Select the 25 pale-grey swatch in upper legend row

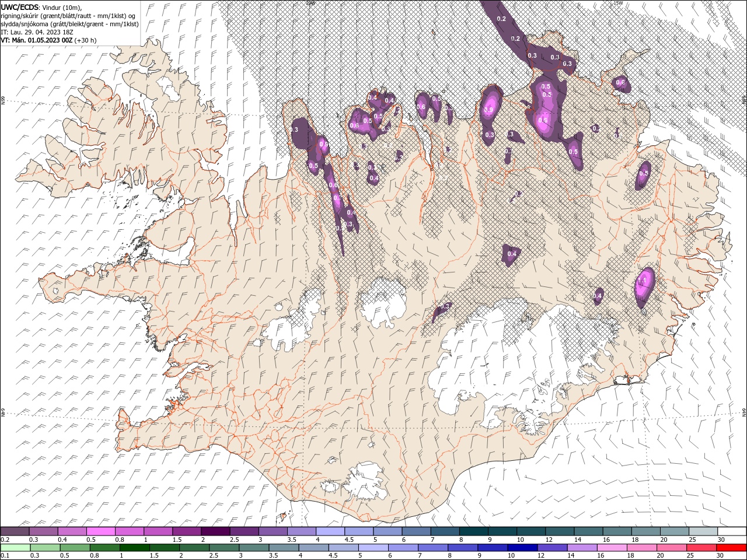click(702, 531)
